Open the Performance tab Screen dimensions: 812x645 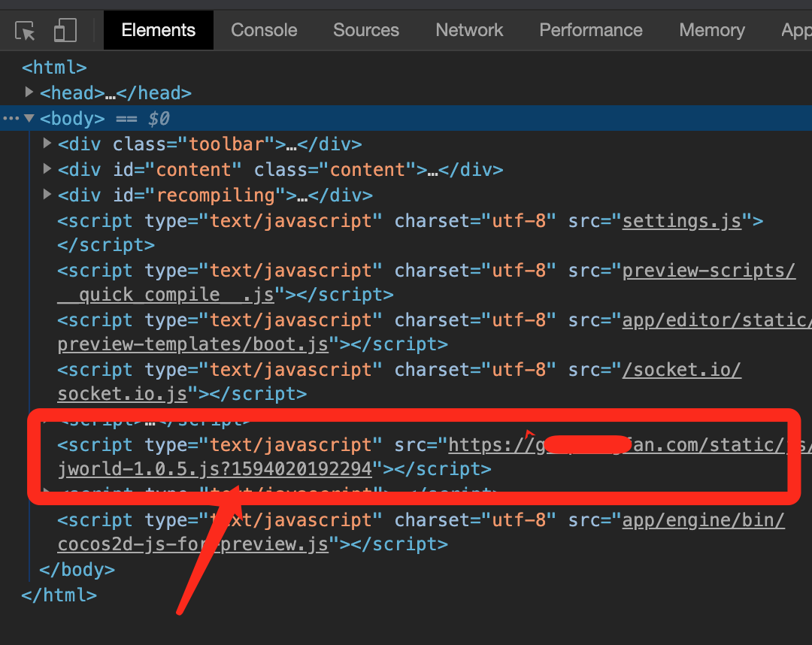click(x=590, y=30)
